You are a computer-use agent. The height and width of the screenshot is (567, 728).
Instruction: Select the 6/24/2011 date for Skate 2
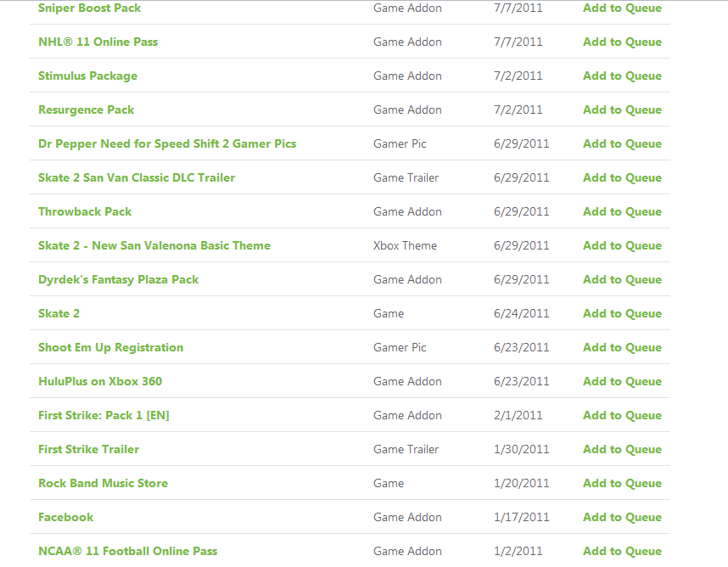pyautogui.click(x=521, y=313)
